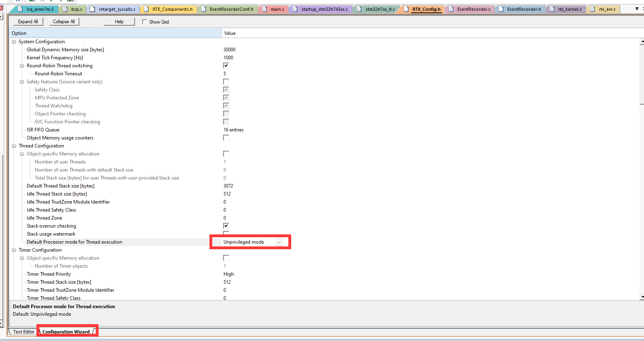Click the file icon on the bsp.c tab

tap(64, 9)
